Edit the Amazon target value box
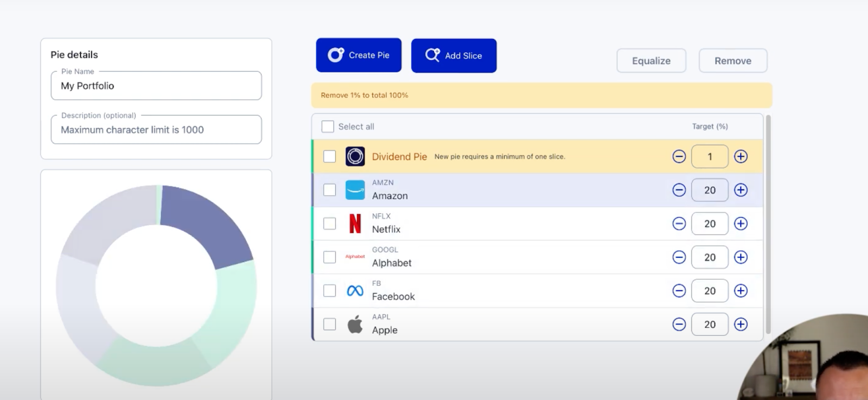 click(710, 191)
